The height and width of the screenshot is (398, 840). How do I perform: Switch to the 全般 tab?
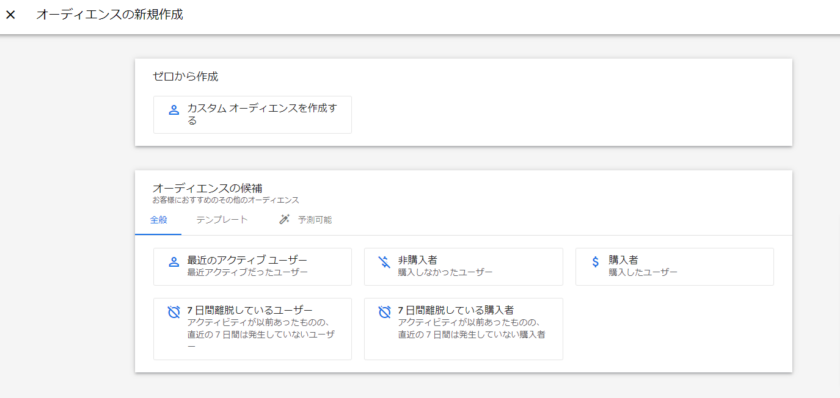point(159,220)
